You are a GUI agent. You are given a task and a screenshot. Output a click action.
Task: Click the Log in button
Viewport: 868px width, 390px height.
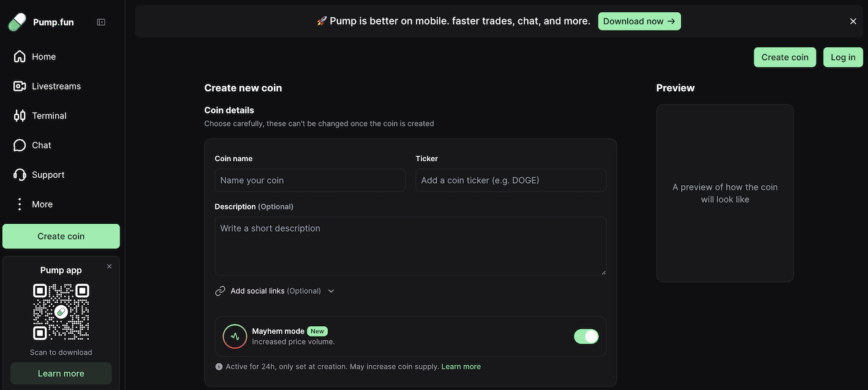pyautogui.click(x=843, y=57)
